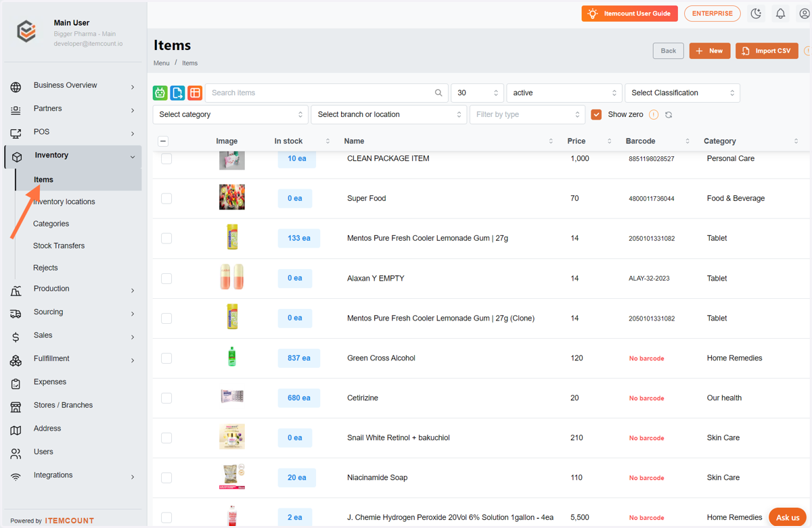Check the 133 ea Mentos Gum row checkbox
The width and height of the screenshot is (812, 528).
pos(166,239)
